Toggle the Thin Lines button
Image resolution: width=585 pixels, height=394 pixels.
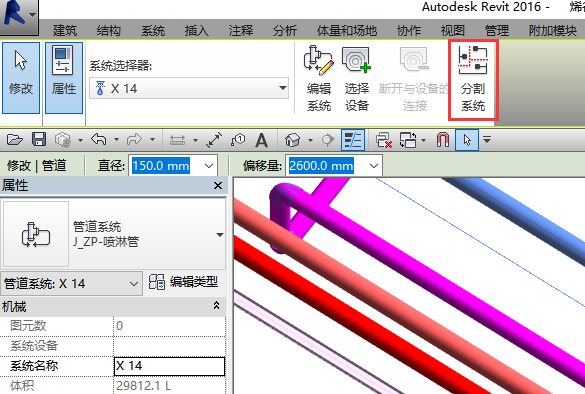353,140
